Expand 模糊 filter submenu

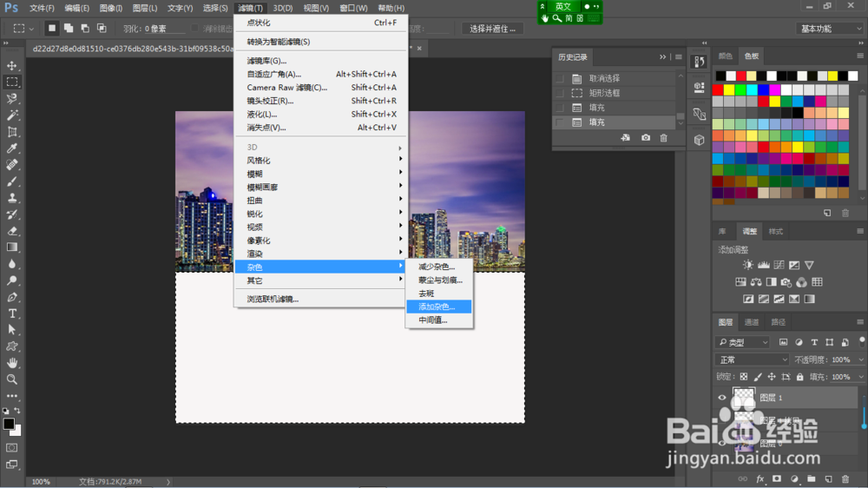click(320, 174)
